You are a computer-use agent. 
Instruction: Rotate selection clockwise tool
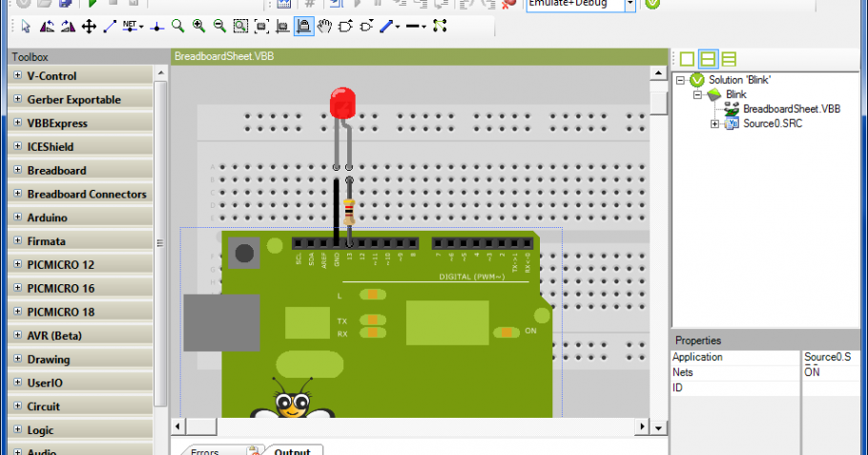(x=68, y=26)
